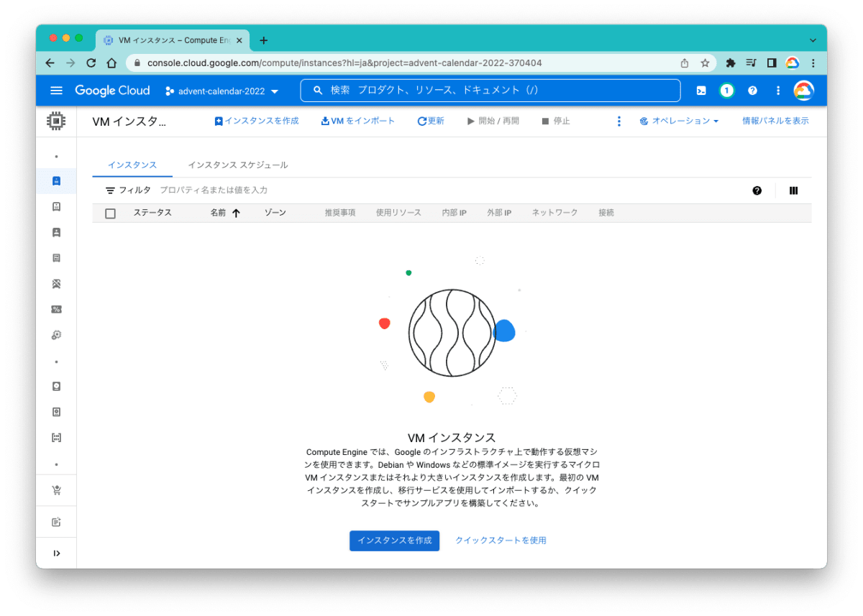Screen dimensions: 863x616
Task: Open Committed use discounts percent icon
Action: coord(56,309)
